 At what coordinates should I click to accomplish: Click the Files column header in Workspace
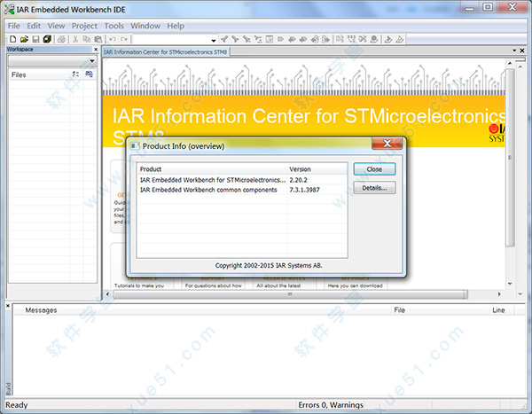click(39, 74)
